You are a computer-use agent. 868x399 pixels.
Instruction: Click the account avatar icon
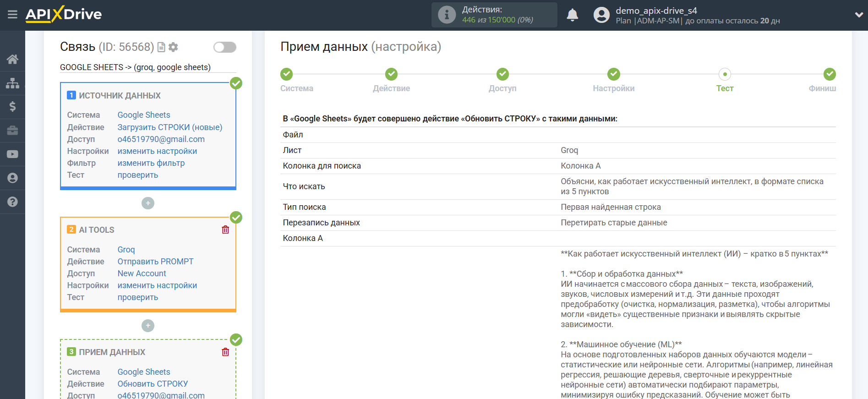point(601,15)
